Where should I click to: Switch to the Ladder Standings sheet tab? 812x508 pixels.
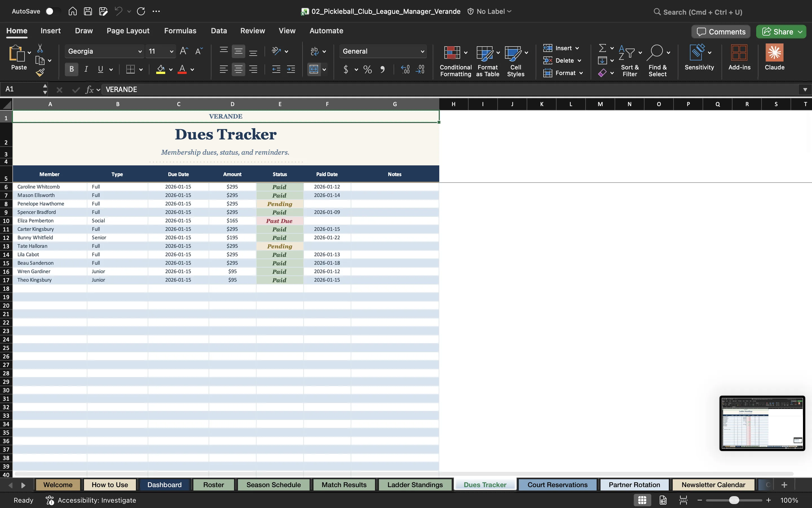tap(415, 485)
